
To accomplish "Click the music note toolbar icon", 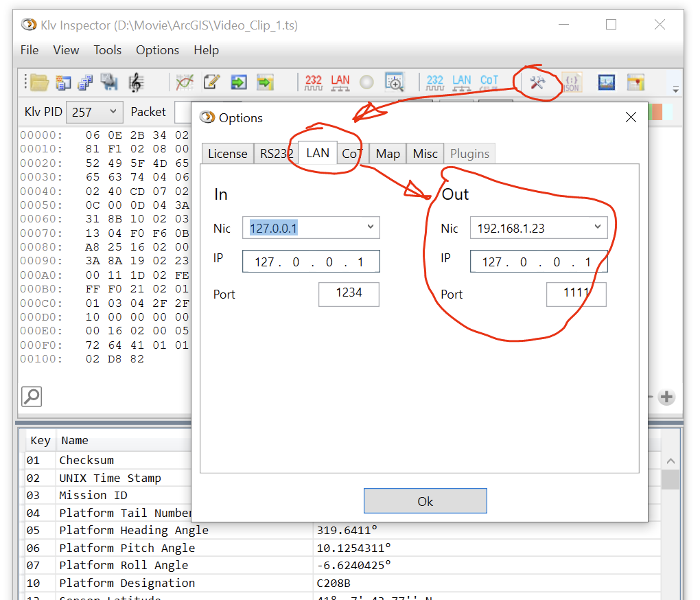I will (x=136, y=82).
